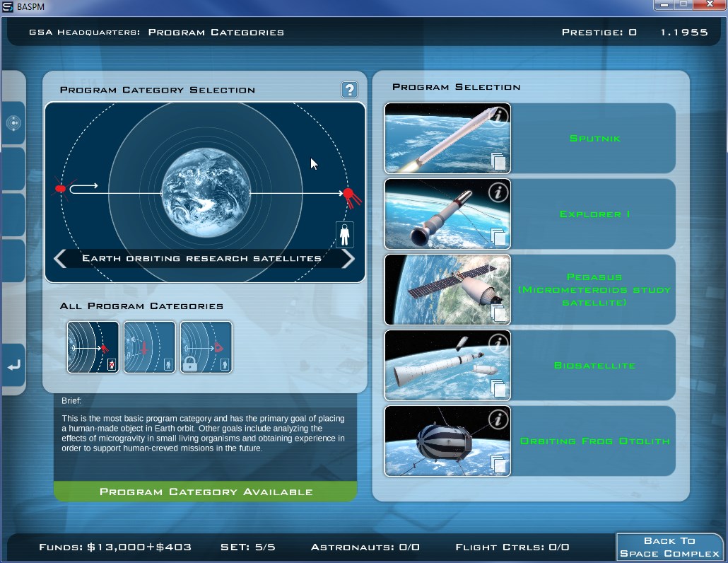Screen dimensions: 728x563
Task: Click the return arrow icon in left sidebar
Action: point(13,366)
